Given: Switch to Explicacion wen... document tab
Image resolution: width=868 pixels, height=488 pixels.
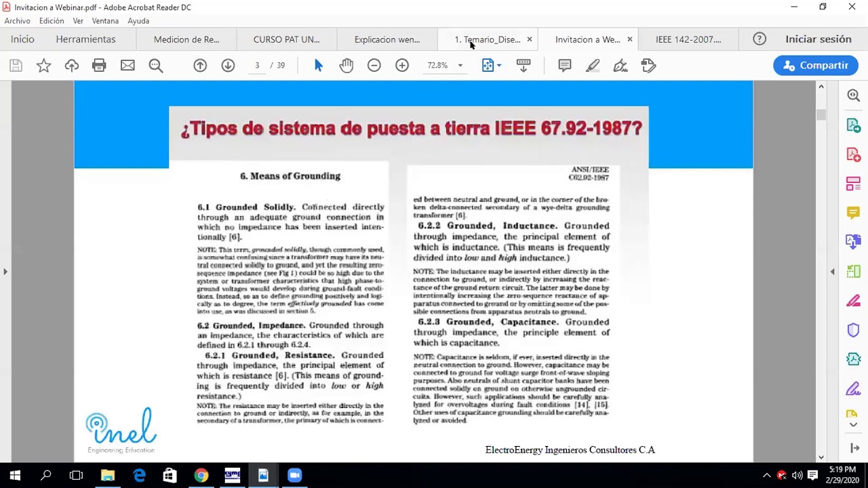Looking at the screenshot, I should pyautogui.click(x=387, y=39).
